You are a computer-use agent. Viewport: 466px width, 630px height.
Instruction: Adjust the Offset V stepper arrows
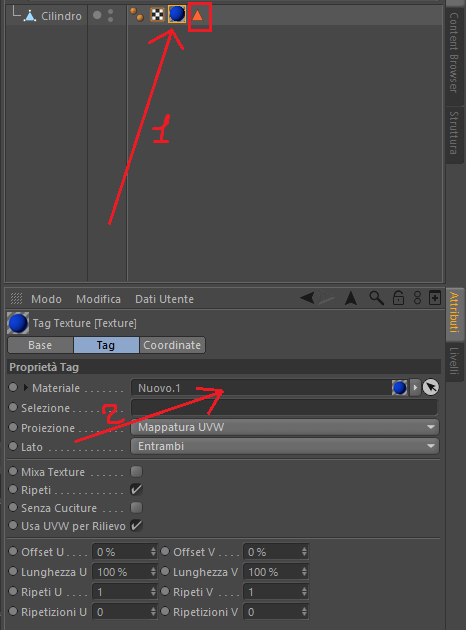[304, 552]
